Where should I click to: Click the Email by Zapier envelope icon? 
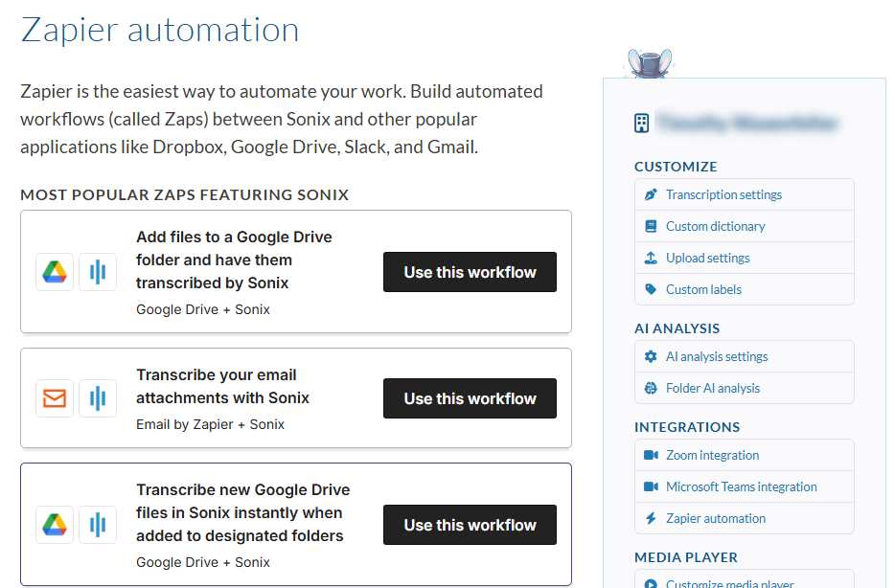55,398
